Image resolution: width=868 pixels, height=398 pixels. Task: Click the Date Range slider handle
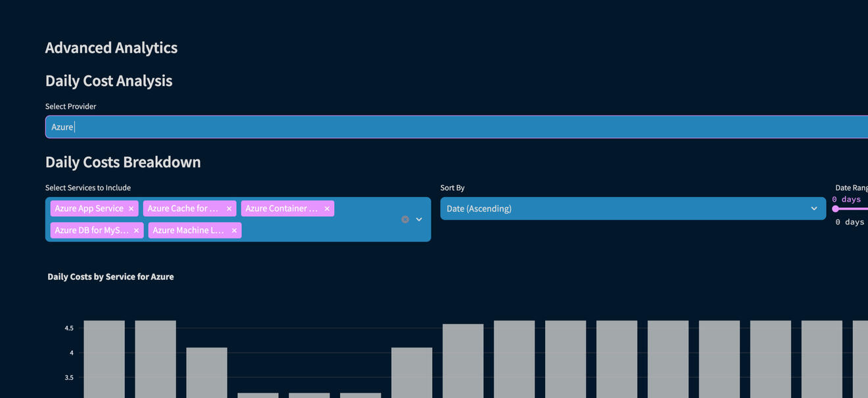click(836, 209)
